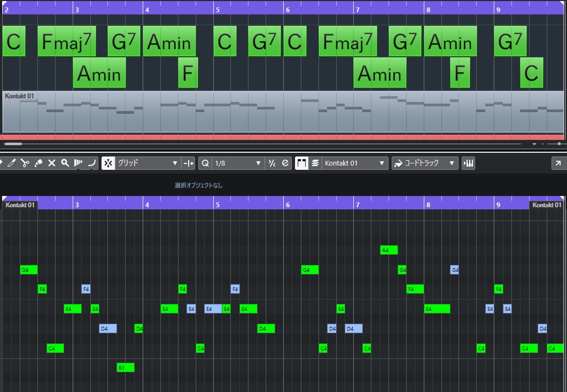Select the Mute X tool
Screen dimensions: 567x392
(x=52, y=163)
